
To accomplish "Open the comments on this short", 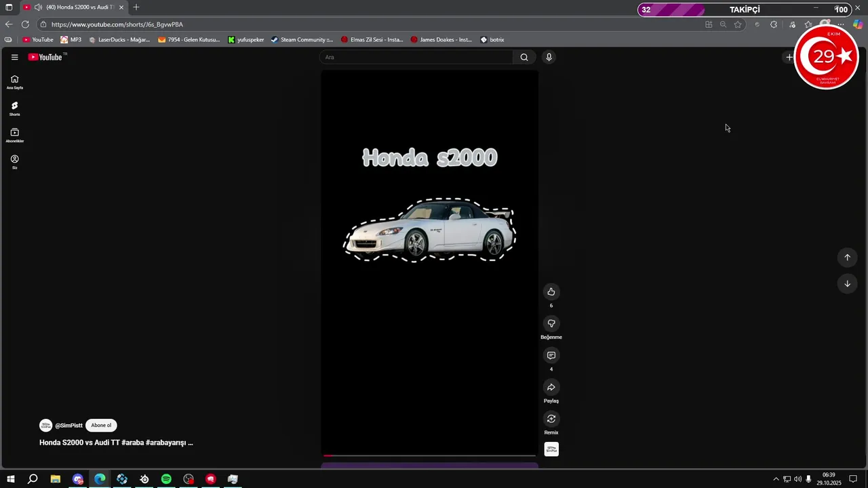I will click(551, 355).
